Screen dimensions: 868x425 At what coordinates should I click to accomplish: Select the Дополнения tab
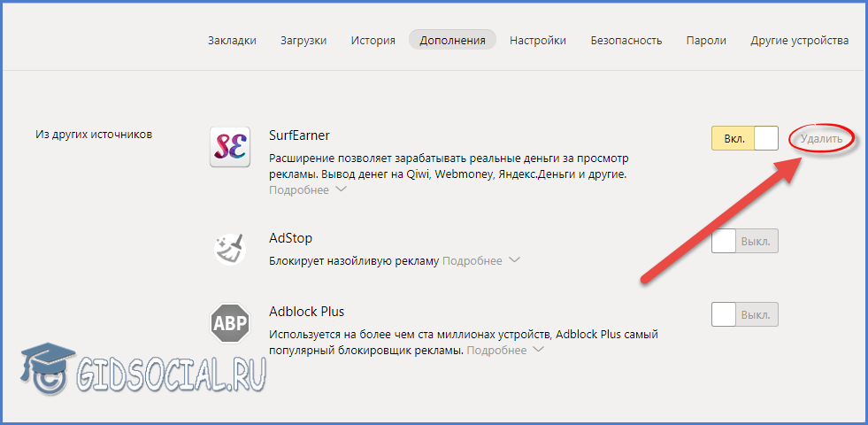452,41
